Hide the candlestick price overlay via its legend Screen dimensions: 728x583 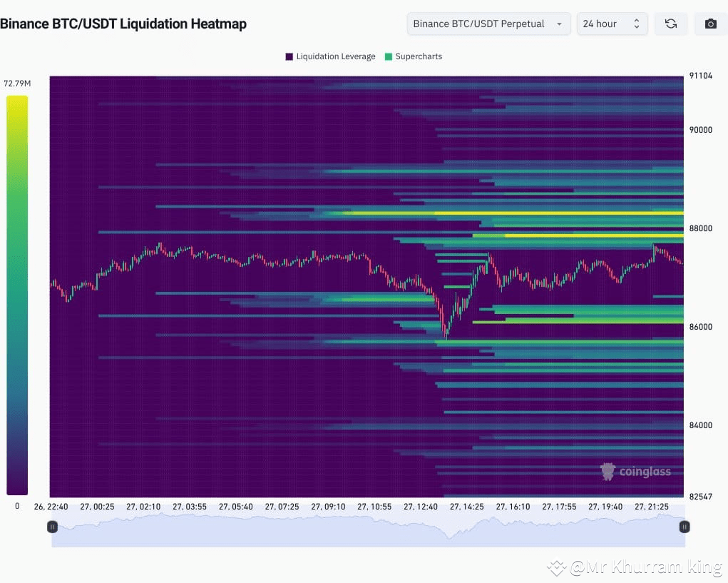414,56
